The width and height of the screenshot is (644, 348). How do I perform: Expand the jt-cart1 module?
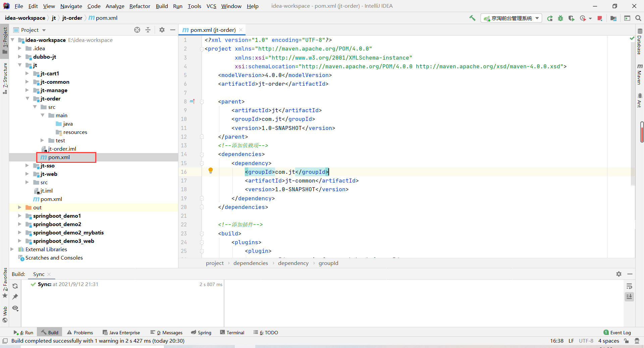point(28,73)
